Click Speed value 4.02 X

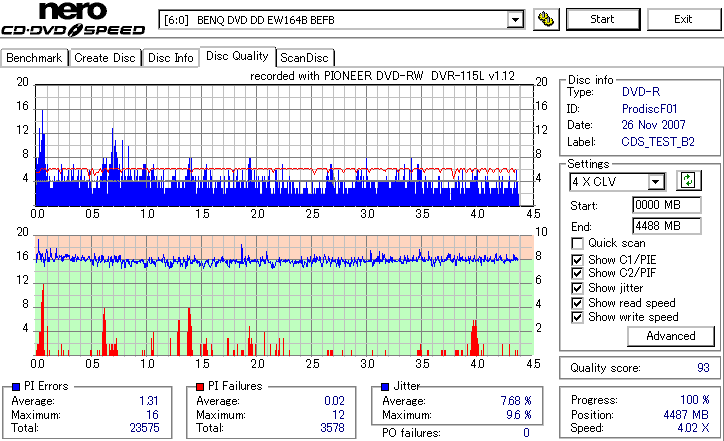point(693,428)
